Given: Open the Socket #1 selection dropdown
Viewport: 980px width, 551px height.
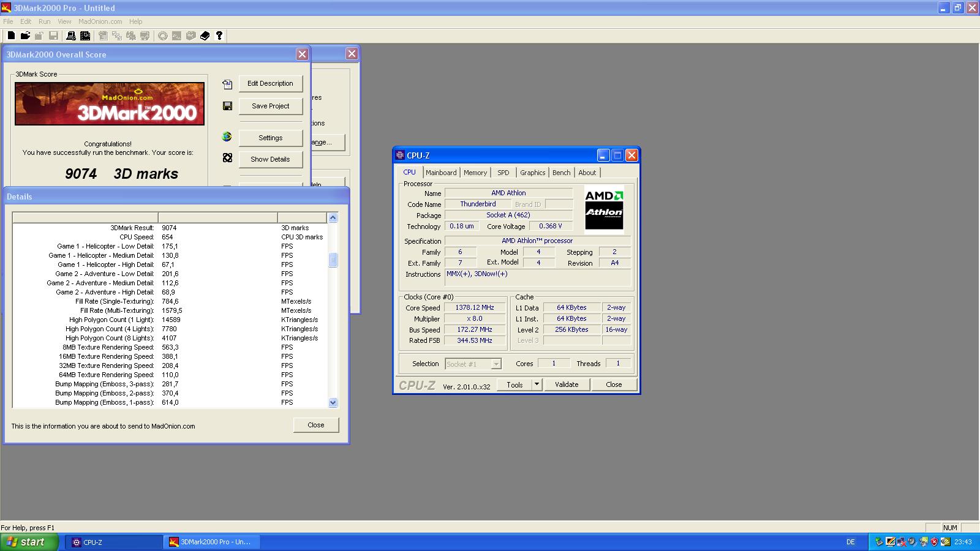Looking at the screenshot, I should [496, 364].
